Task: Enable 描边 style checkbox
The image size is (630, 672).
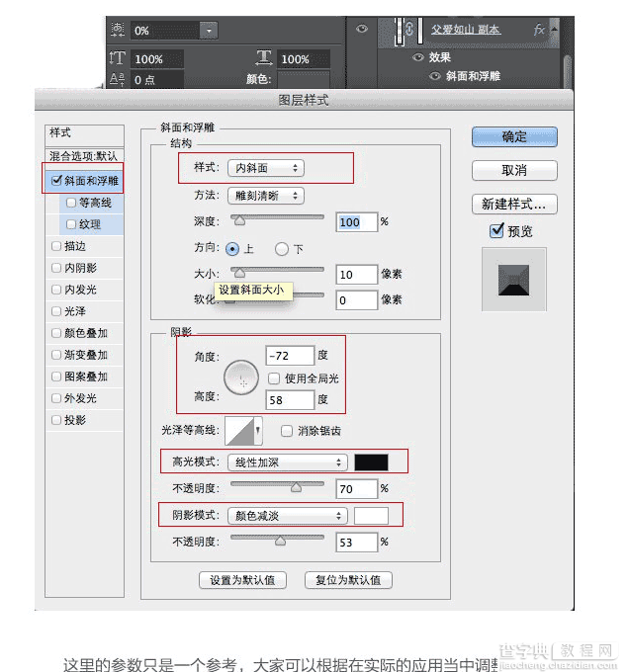Action: coord(56,246)
